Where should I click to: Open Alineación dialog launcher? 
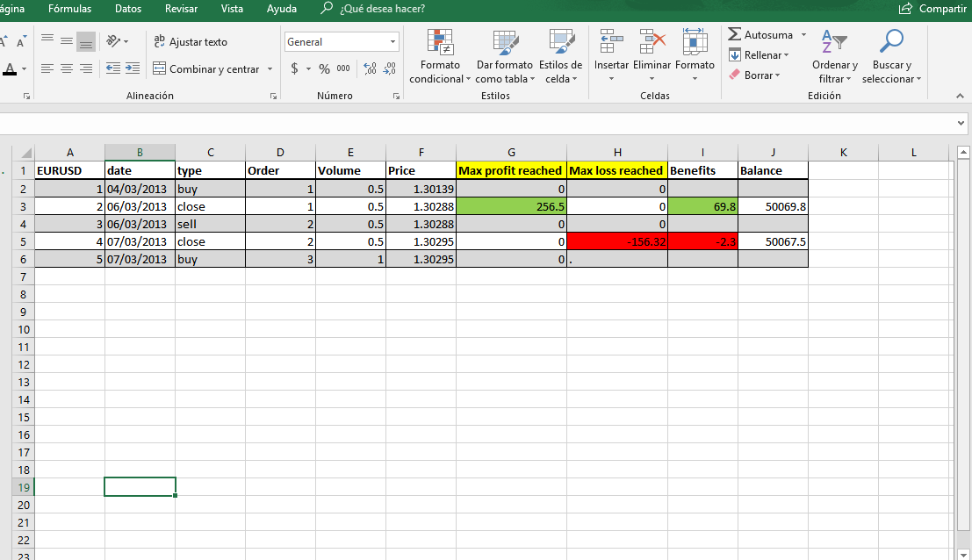(x=273, y=96)
